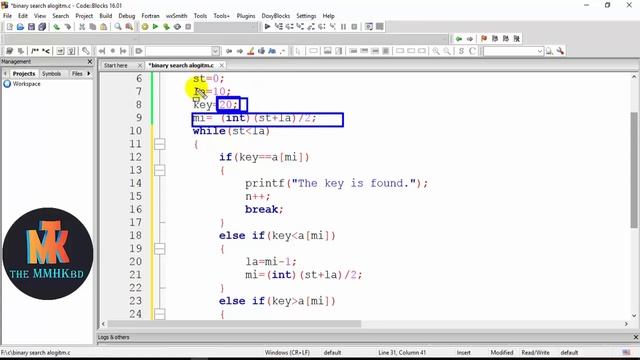Viewport: 640px width, 360px height.
Task: Insert DoxyBlocks /** block comment
Action: coord(35,51)
